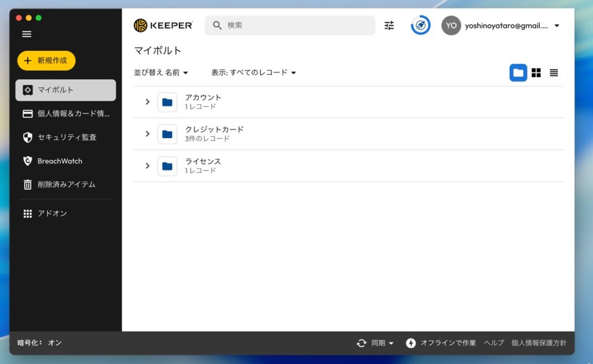
Task: Switch to list view icon
Action: click(554, 73)
